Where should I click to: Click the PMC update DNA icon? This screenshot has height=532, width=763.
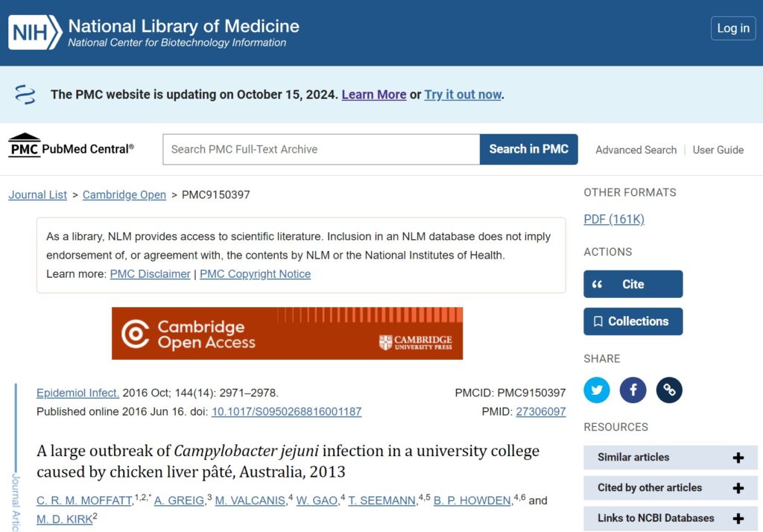coord(25,95)
